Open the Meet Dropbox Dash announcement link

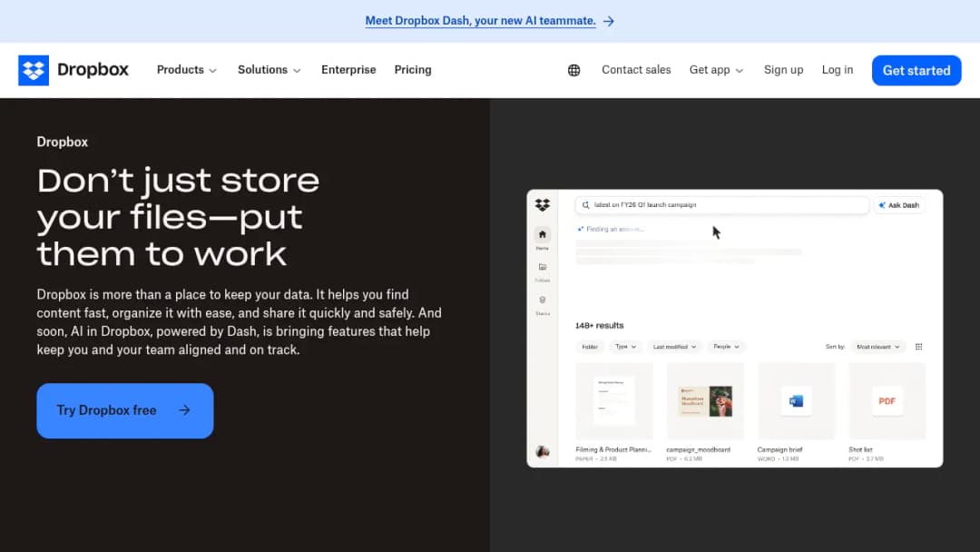(481, 21)
